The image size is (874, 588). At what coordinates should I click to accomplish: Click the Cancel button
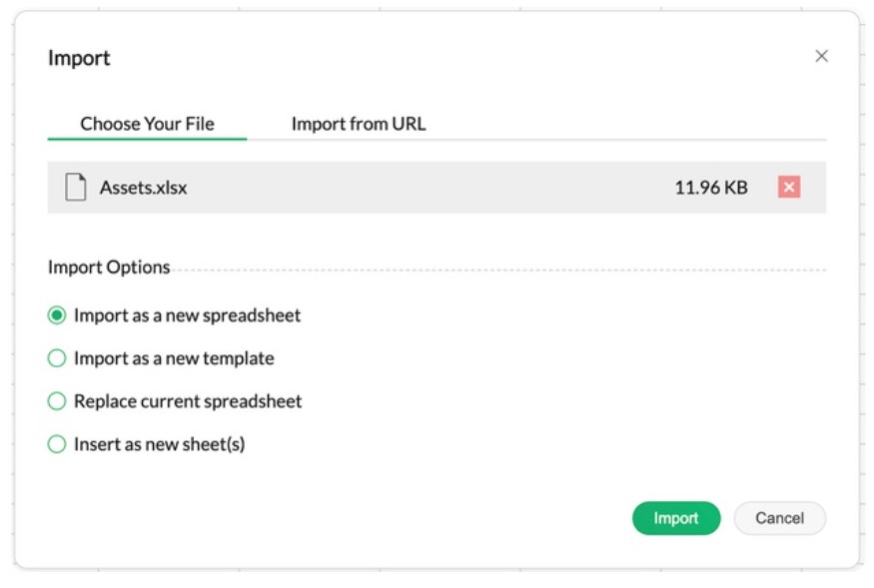tap(779, 518)
